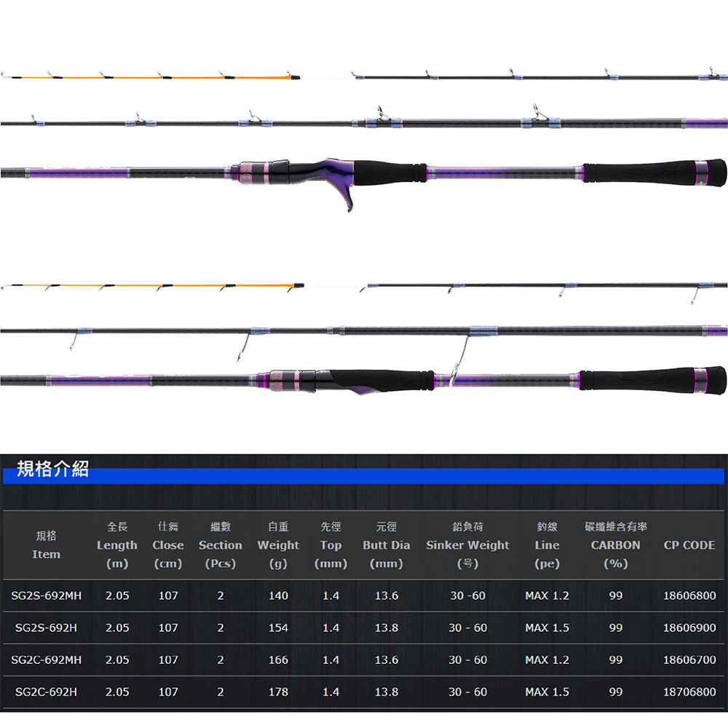Select the SG2C-692H model cell
Screen dimensions: 728x728
click(x=46, y=692)
